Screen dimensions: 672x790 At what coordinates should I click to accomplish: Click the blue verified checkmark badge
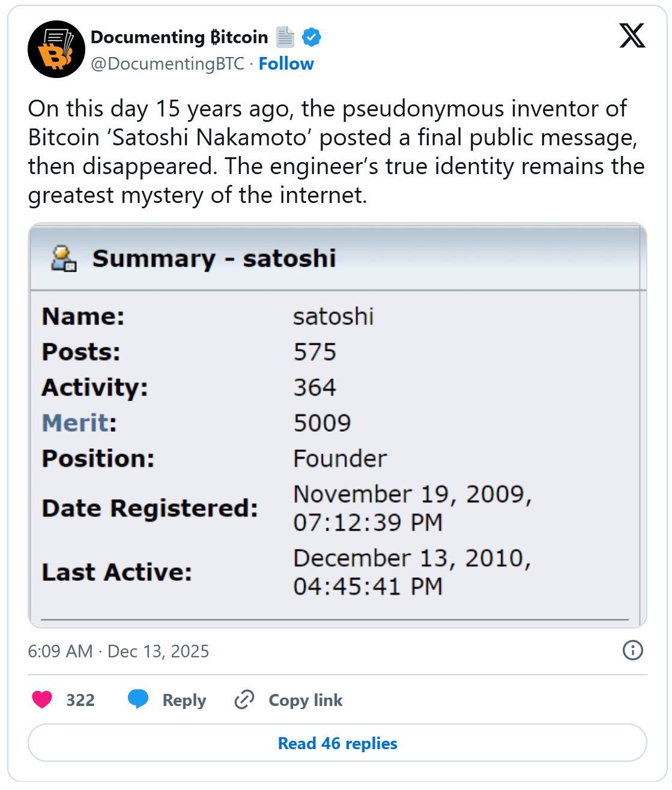point(311,37)
